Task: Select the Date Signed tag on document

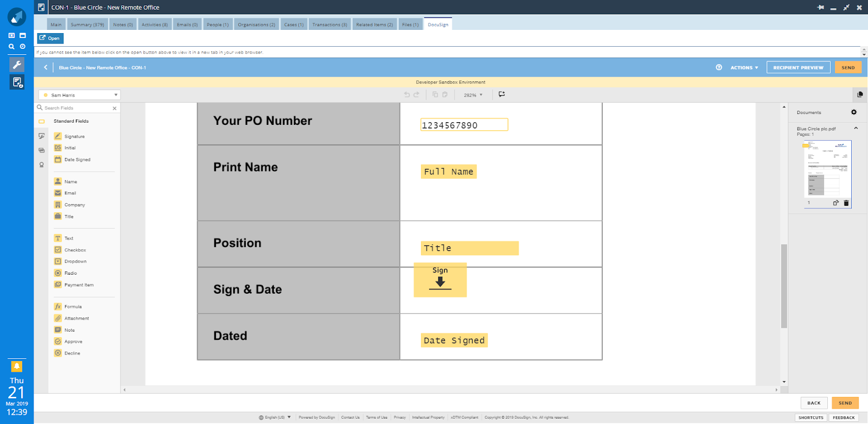Action: pyautogui.click(x=454, y=340)
